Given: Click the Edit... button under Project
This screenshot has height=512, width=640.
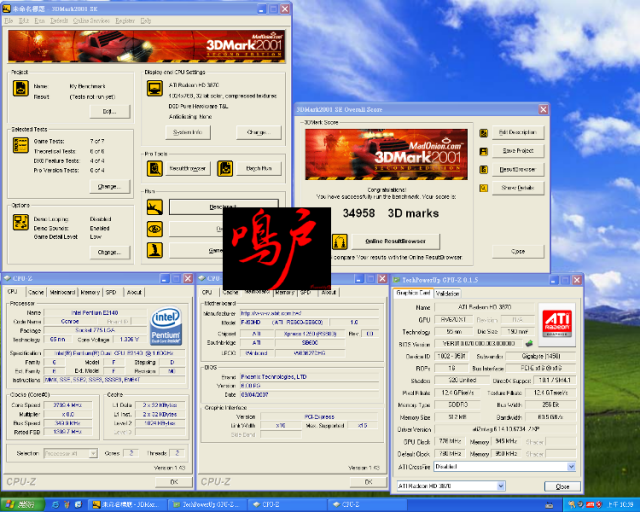Looking at the screenshot, I should [x=110, y=111].
